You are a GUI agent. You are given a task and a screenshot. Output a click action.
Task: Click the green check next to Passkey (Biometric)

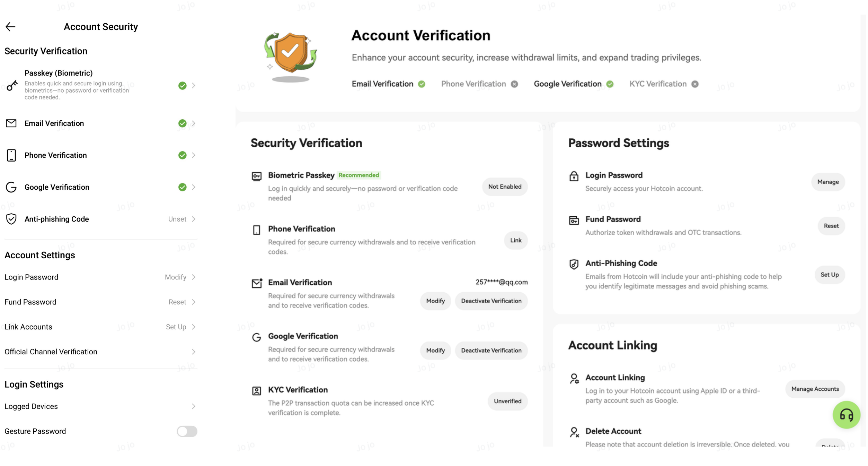point(182,86)
